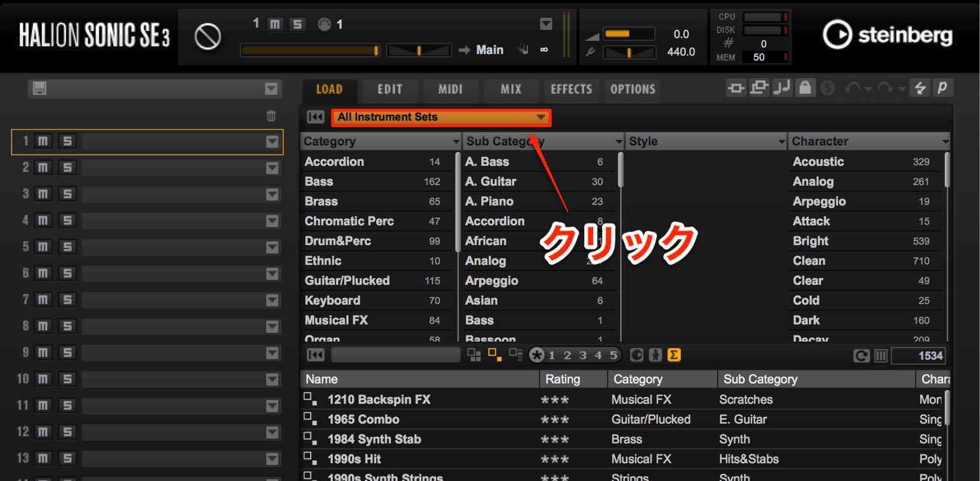Click the results search text field
Viewport: 980px width, 481px height.
[x=396, y=356]
